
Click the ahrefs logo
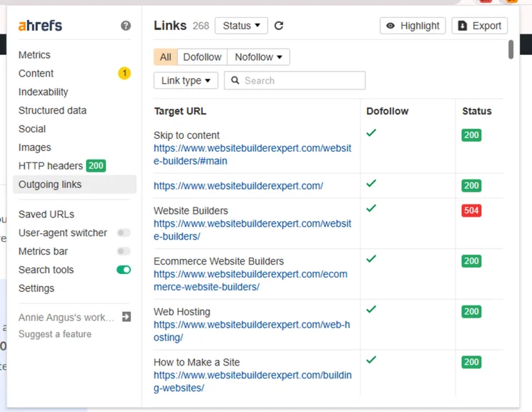(40, 26)
